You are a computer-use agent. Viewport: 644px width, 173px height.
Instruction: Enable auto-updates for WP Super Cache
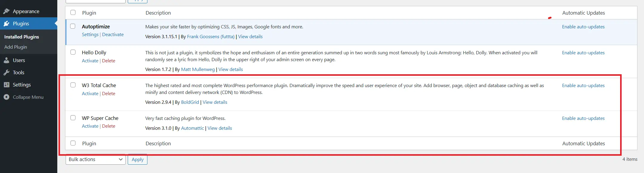point(583,118)
